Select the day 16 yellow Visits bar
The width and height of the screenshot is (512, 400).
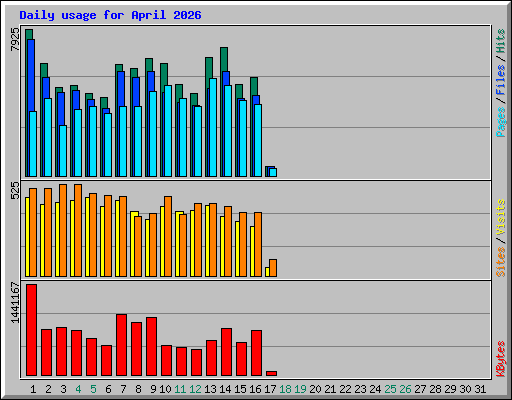252,251
